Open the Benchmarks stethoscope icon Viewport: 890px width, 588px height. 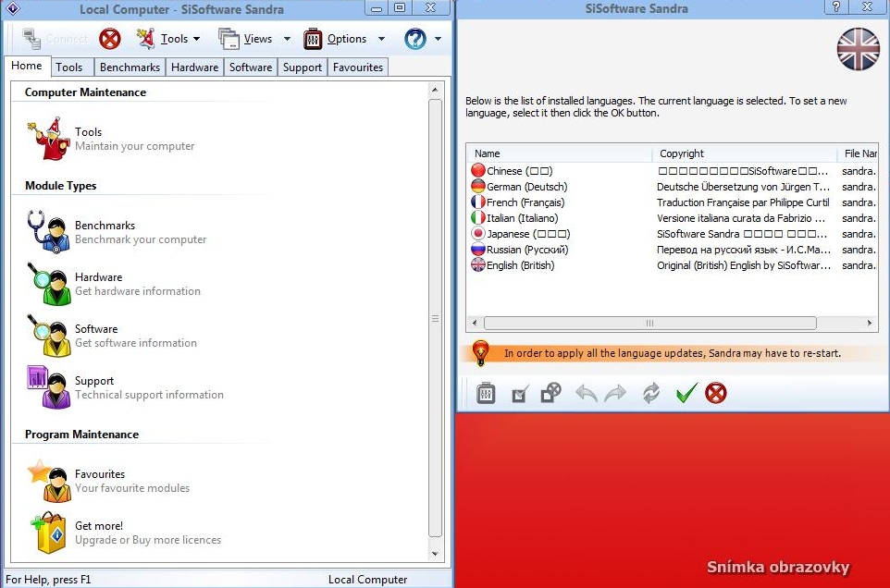click(48, 232)
